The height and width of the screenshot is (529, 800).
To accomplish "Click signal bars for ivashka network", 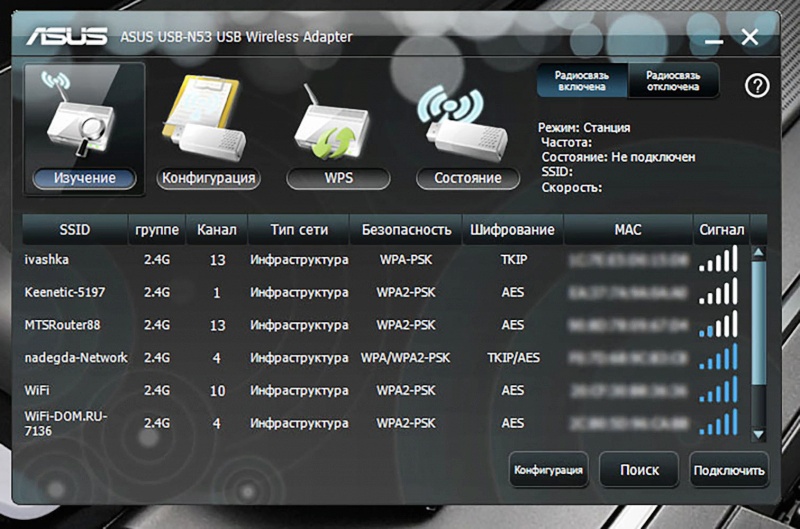I will 718,260.
